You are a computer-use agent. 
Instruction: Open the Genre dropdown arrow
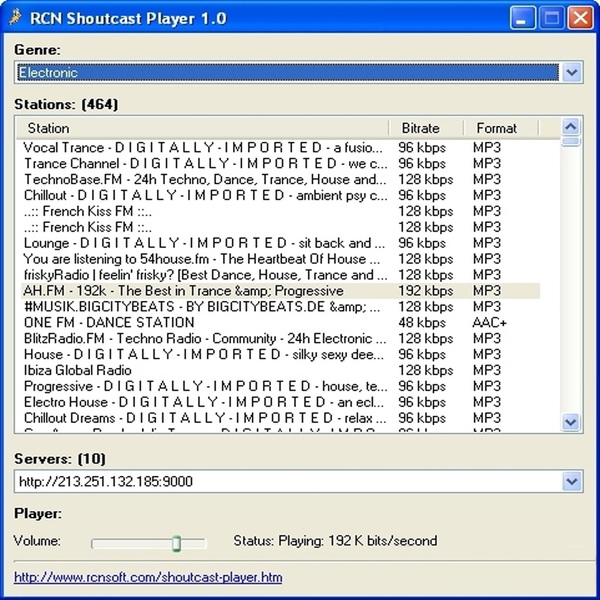point(572,72)
